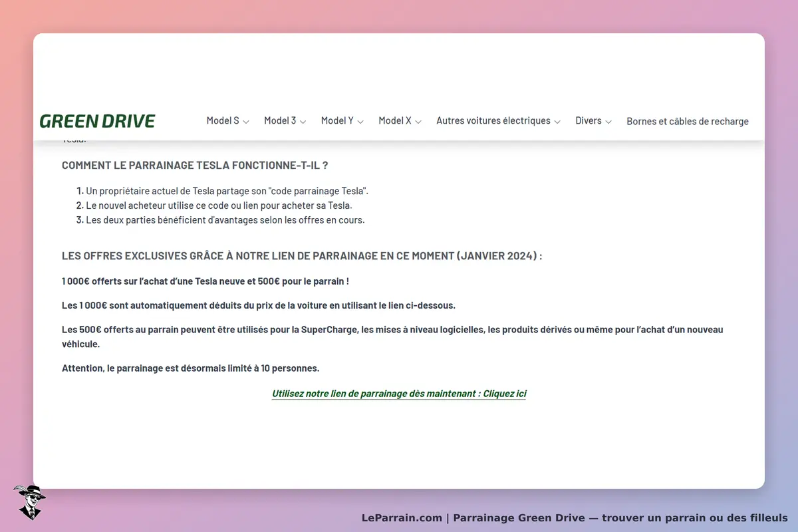
Task: Click paragraph 'Les 500€ offerts au parrain peuvent'
Action: coord(392,337)
